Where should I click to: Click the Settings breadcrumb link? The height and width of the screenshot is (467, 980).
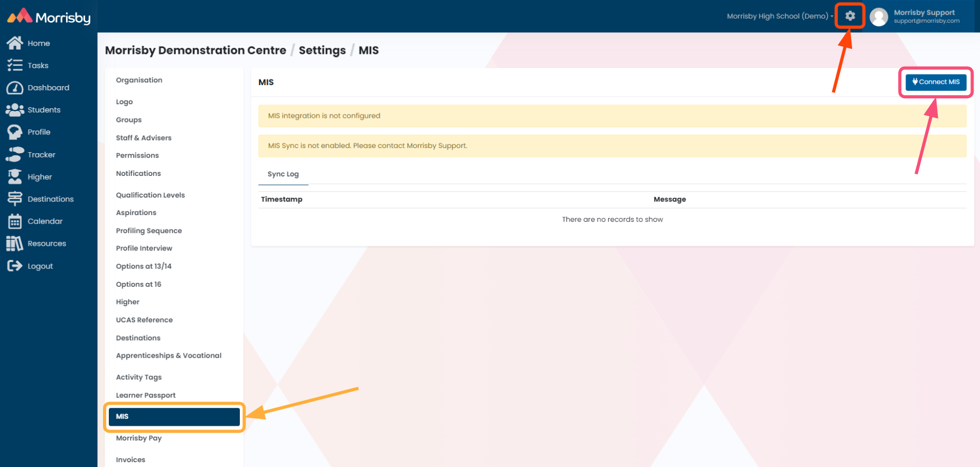pos(322,50)
